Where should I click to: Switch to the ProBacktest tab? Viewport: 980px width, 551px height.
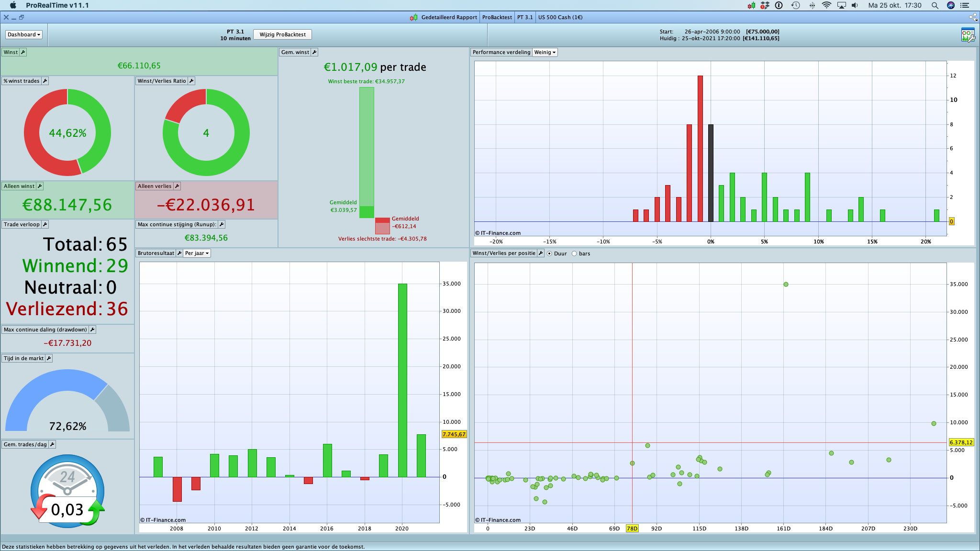pos(497,17)
